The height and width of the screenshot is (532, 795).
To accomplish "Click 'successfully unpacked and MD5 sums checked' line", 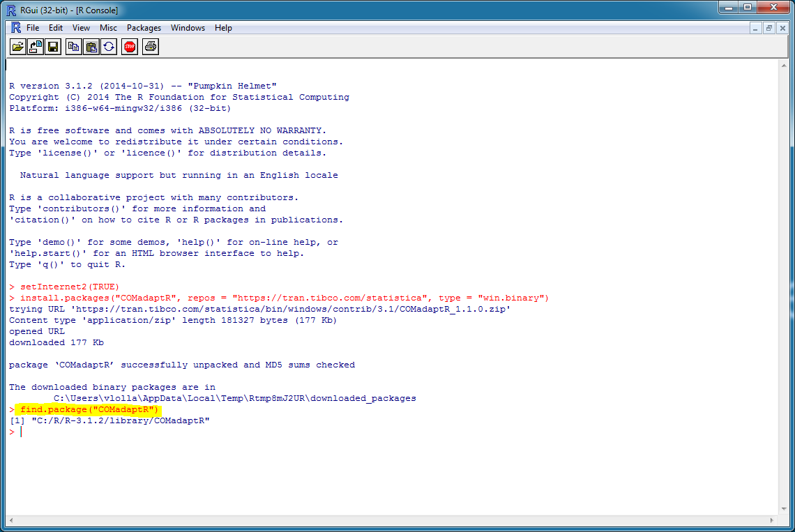I will click(x=182, y=365).
